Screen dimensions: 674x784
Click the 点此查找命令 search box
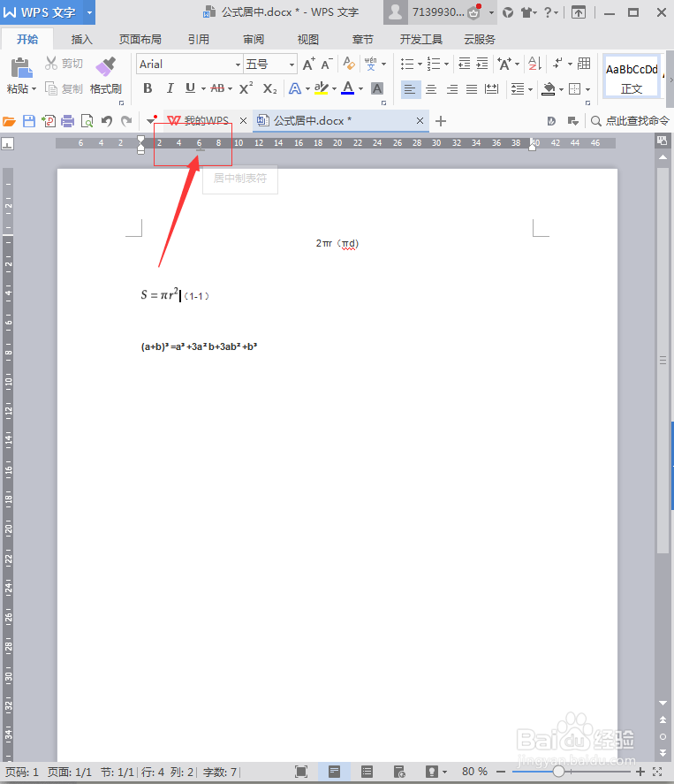click(631, 120)
